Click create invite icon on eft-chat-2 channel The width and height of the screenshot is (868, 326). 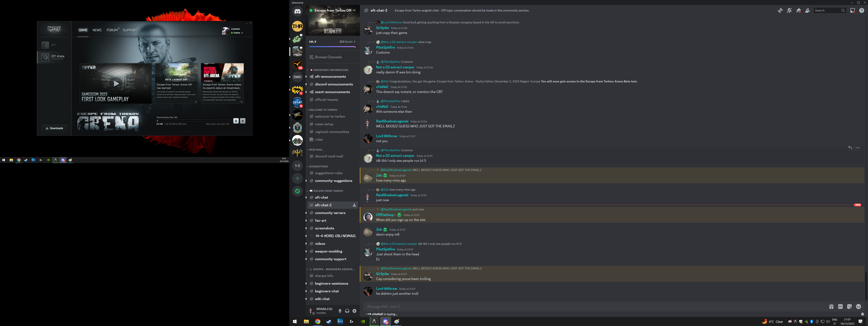tap(354, 205)
